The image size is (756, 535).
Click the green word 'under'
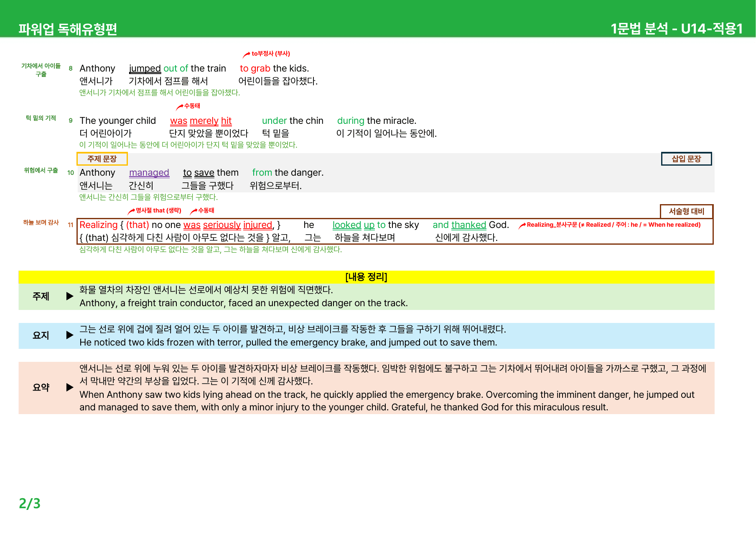[275, 121]
